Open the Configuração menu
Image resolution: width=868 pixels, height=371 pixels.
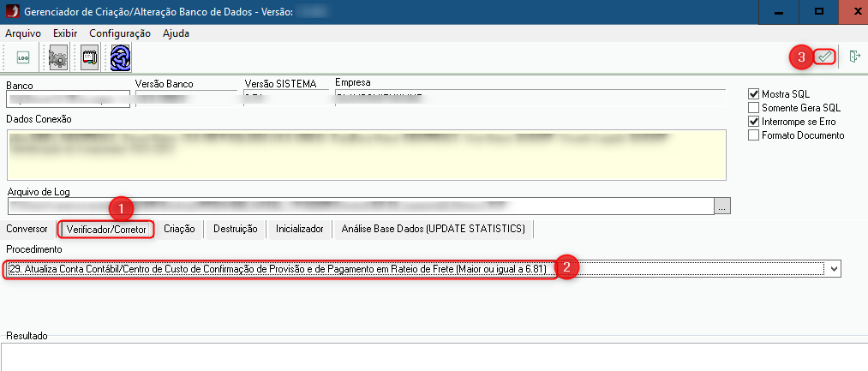click(x=120, y=33)
